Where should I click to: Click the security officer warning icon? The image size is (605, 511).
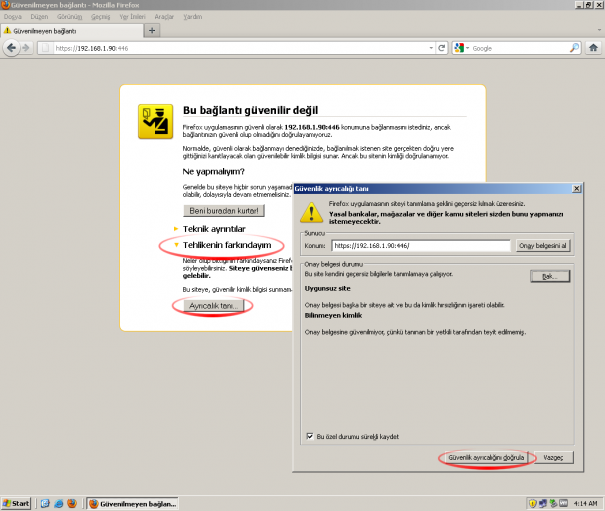click(x=155, y=121)
